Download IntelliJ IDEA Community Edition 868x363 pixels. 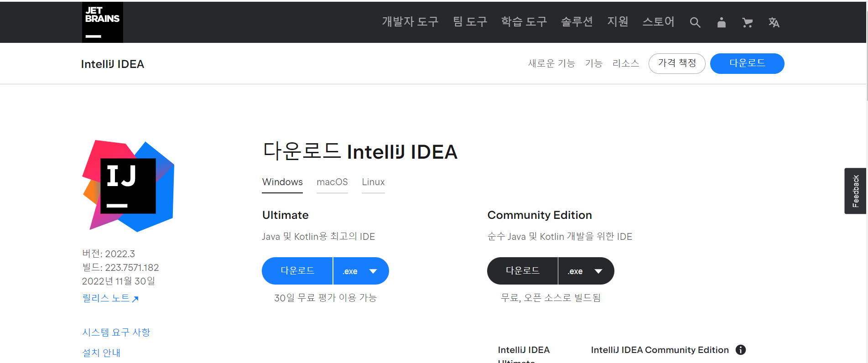pos(523,271)
